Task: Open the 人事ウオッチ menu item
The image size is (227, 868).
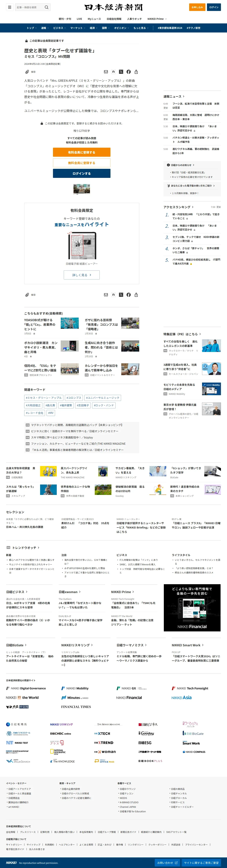Action: click(x=134, y=19)
